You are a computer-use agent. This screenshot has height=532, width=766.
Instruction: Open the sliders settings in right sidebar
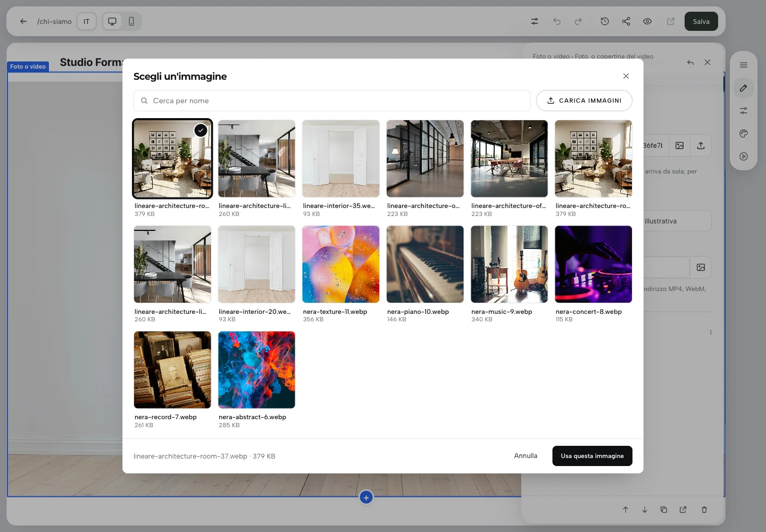click(744, 111)
